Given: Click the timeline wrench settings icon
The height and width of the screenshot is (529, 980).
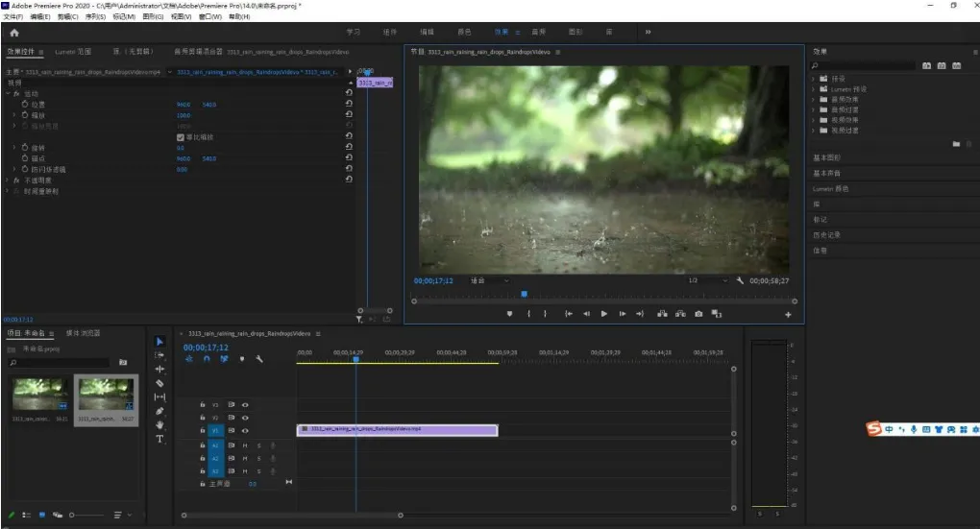Looking at the screenshot, I should [259, 359].
